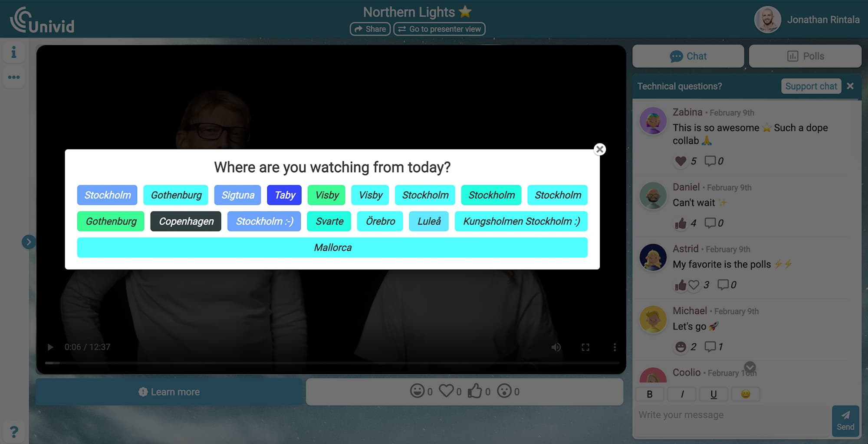The height and width of the screenshot is (444, 868).
Task: React with the thumbs up below video
Action: pyautogui.click(x=475, y=391)
